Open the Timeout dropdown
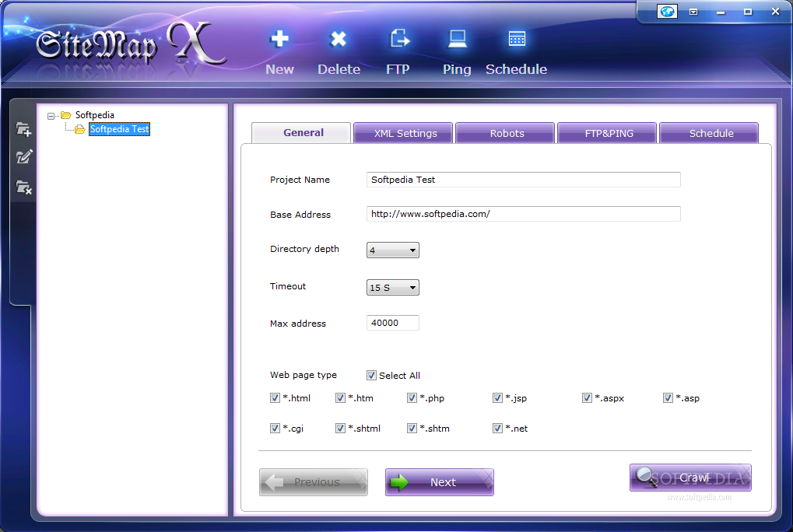Image resolution: width=793 pixels, height=532 pixels. click(x=392, y=288)
